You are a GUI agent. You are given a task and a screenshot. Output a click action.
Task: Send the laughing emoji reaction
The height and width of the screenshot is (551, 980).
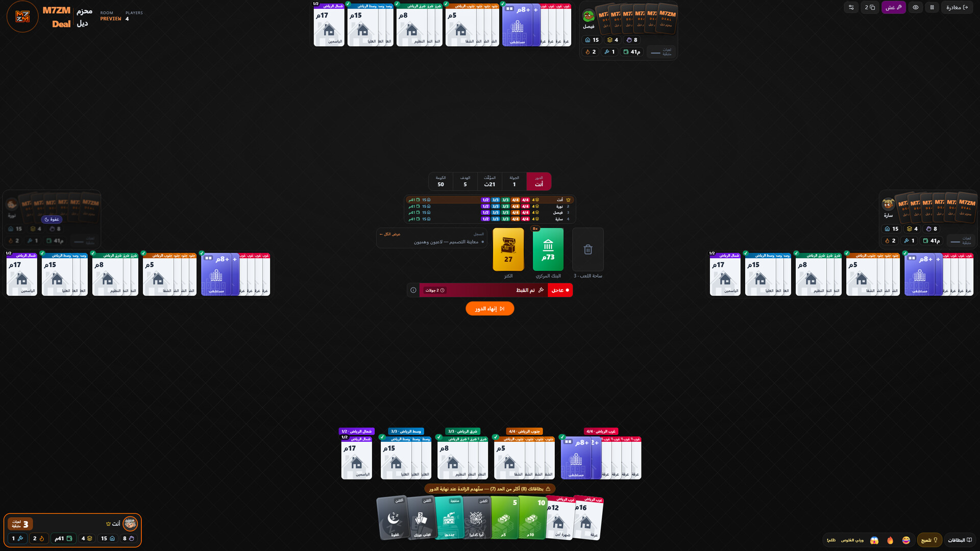906,540
